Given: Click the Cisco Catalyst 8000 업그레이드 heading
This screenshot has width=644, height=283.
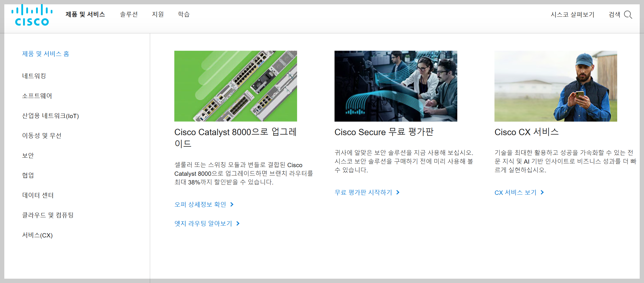Looking at the screenshot, I should [235, 138].
